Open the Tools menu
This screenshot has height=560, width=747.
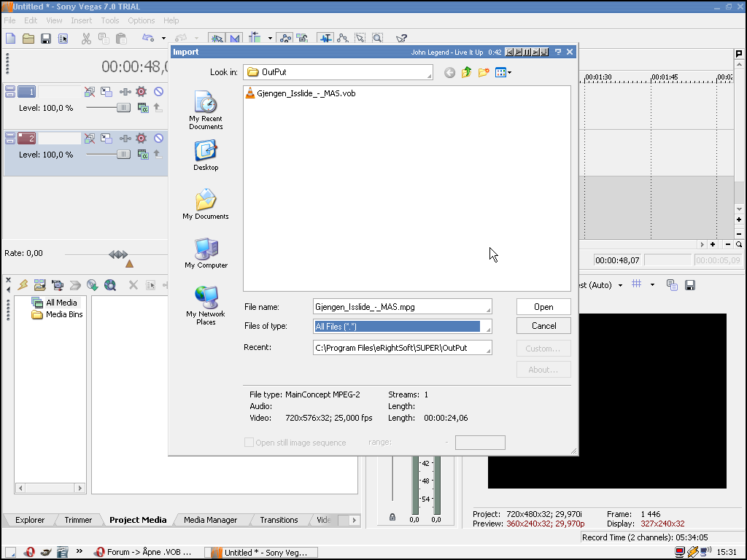pyautogui.click(x=109, y=20)
